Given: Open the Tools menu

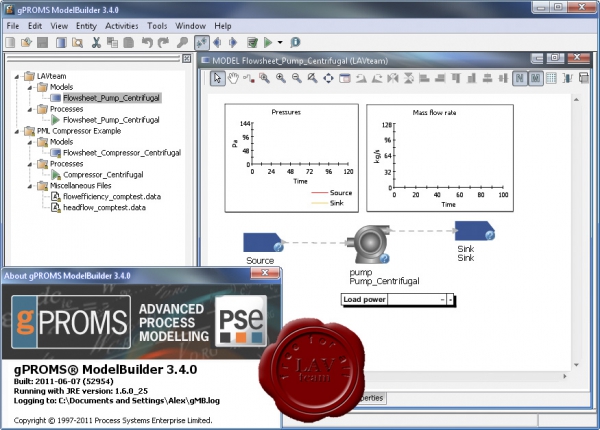Looking at the screenshot, I should point(157,26).
